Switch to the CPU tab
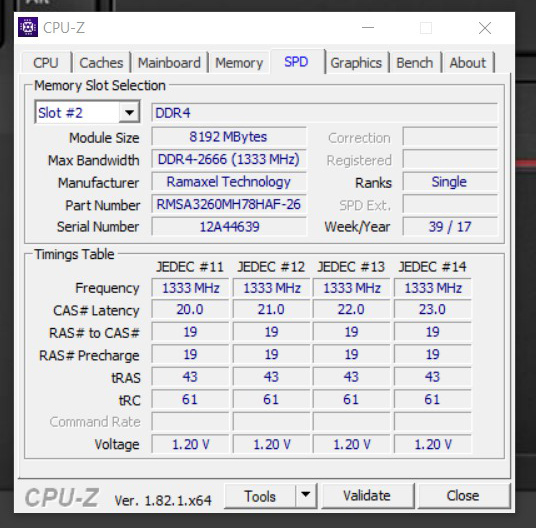536x528 pixels. tap(46, 63)
